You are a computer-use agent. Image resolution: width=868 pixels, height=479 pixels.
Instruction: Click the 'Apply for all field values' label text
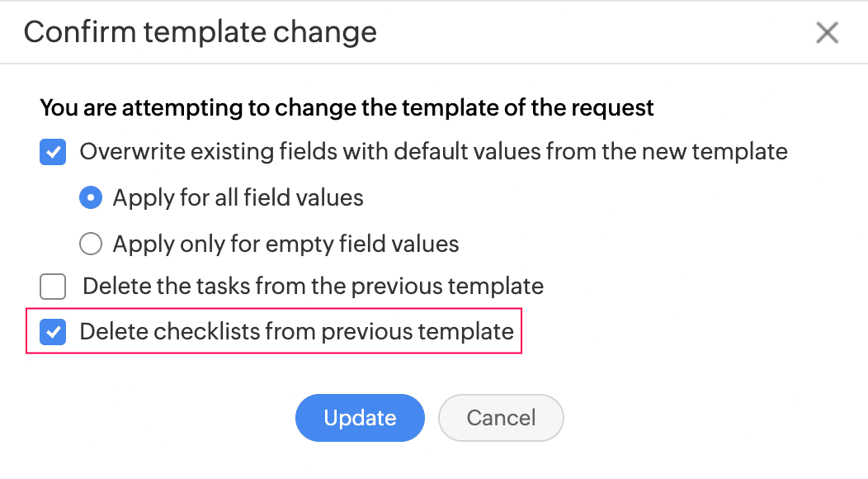click(238, 198)
